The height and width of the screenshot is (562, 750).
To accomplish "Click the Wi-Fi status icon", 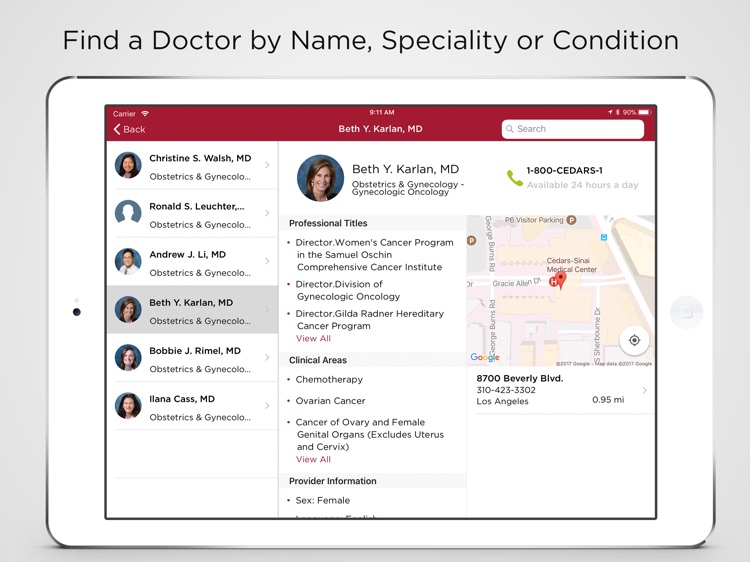I will pyautogui.click(x=144, y=113).
